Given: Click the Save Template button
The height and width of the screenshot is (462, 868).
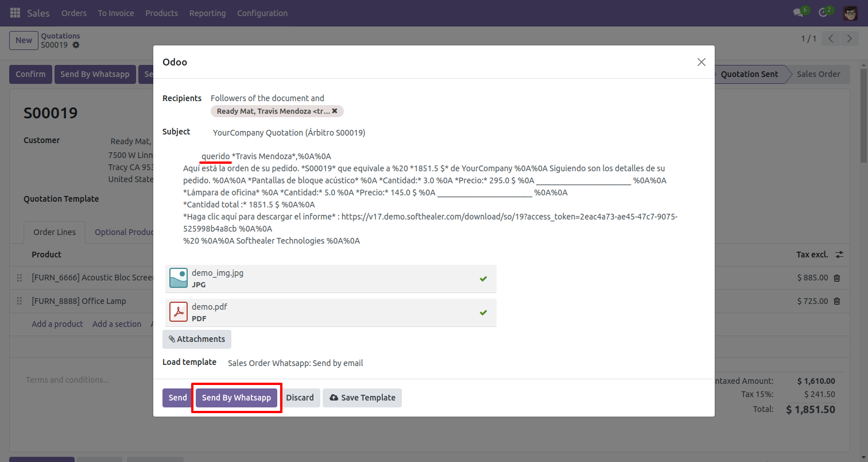Looking at the screenshot, I should (x=362, y=398).
